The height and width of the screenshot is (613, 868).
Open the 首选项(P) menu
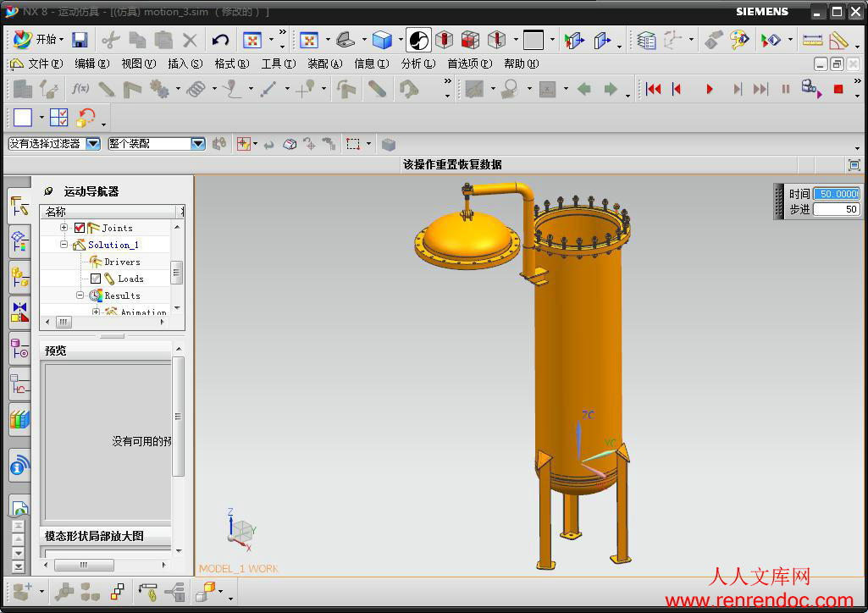pyautogui.click(x=470, y=64)
